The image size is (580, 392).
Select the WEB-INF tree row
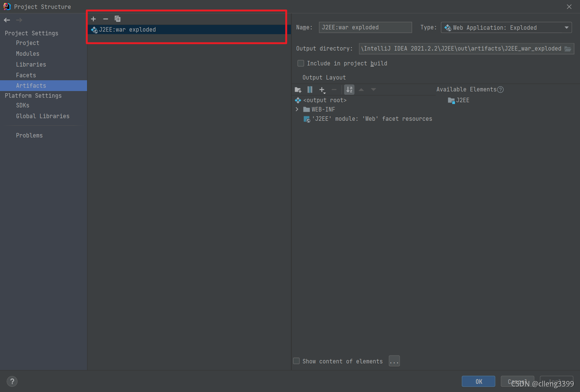(319, 109)
